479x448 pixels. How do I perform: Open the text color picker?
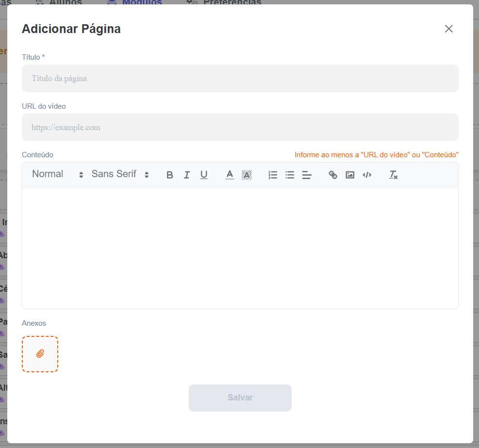230,175
